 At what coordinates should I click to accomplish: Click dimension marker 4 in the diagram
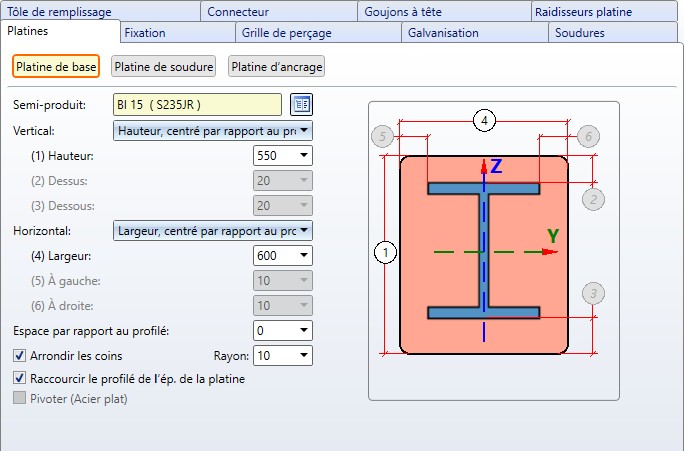click(x=484, y=121)
